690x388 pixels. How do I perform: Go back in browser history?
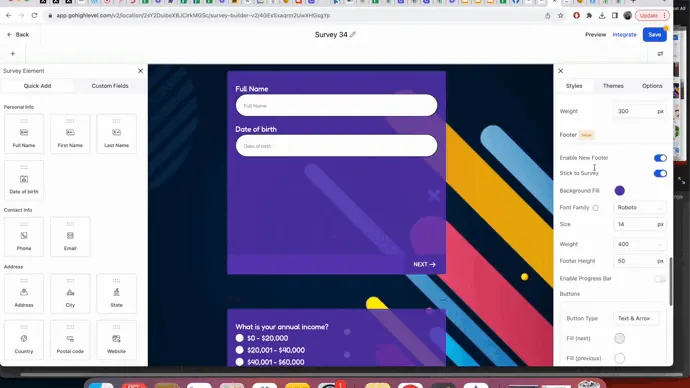[x=9, y=15]
